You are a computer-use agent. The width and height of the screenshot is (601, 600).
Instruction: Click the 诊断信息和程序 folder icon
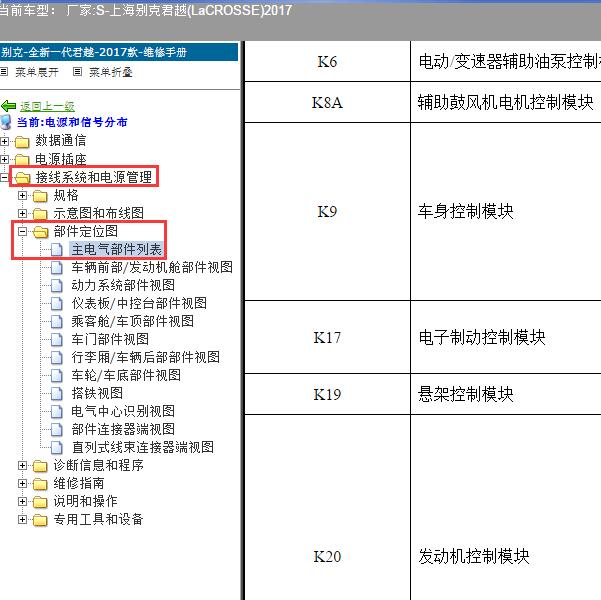tap(40, 466)
